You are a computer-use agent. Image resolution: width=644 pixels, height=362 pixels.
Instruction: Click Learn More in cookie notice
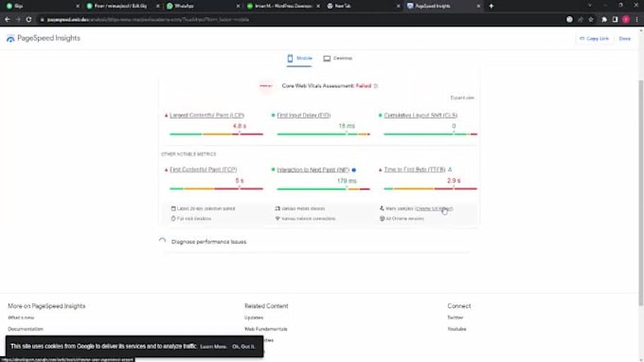coord(213,347)
